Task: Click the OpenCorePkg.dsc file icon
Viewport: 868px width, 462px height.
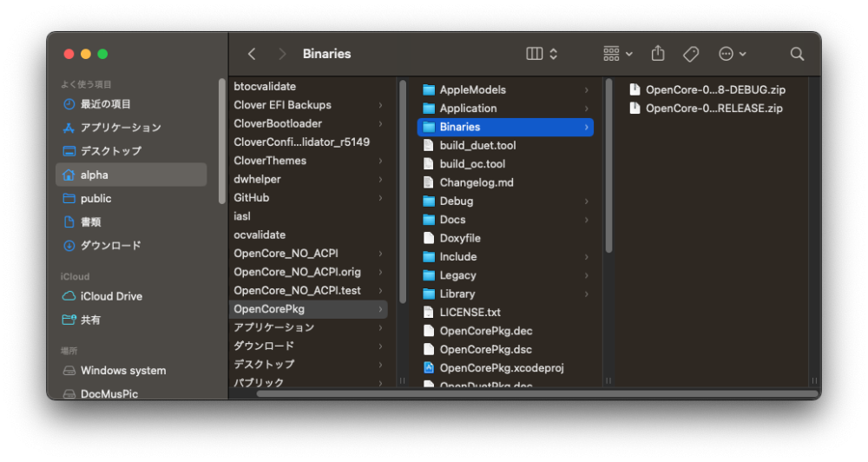Action: (428, 350)
